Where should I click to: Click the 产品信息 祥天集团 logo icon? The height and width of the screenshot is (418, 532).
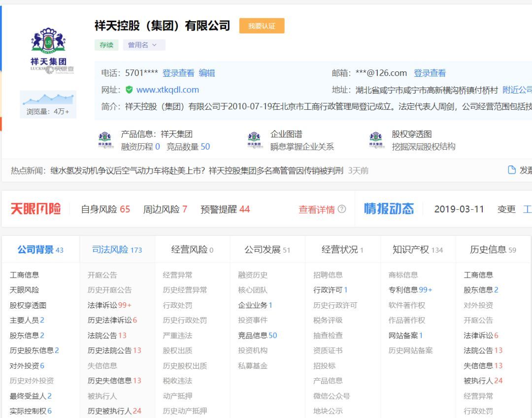[105, 140]
